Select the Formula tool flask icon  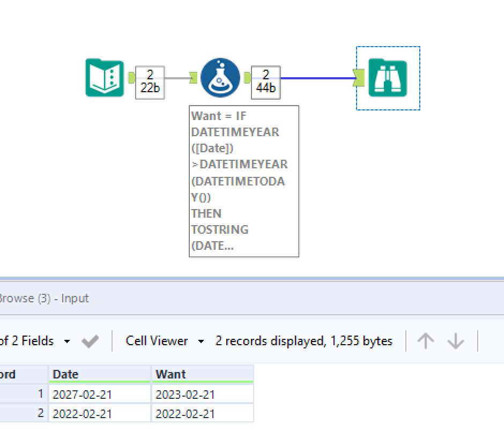coord(220,77)
